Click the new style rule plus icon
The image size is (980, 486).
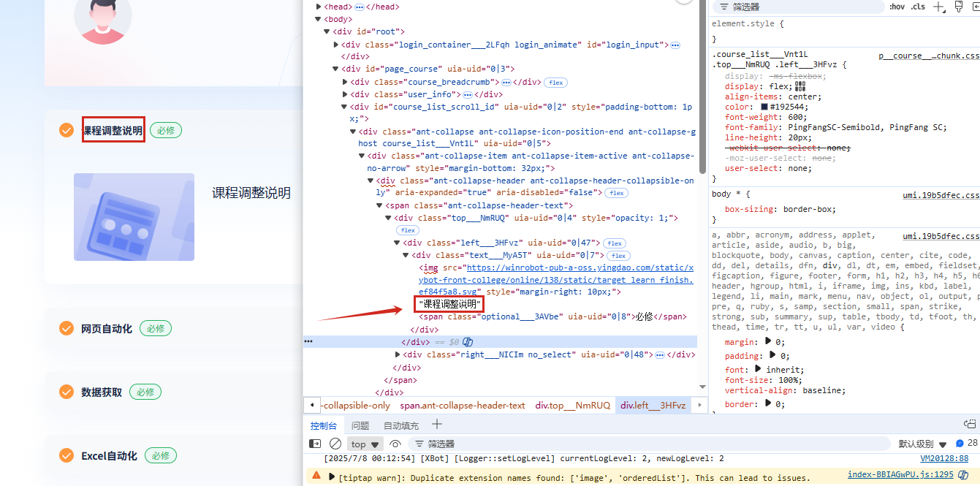tap(939, 7)
